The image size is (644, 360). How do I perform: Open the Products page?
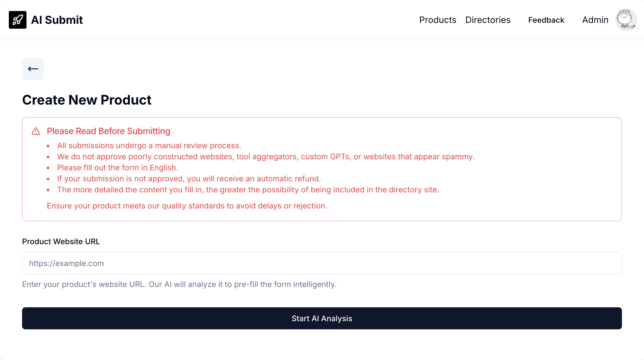(437, 20)
